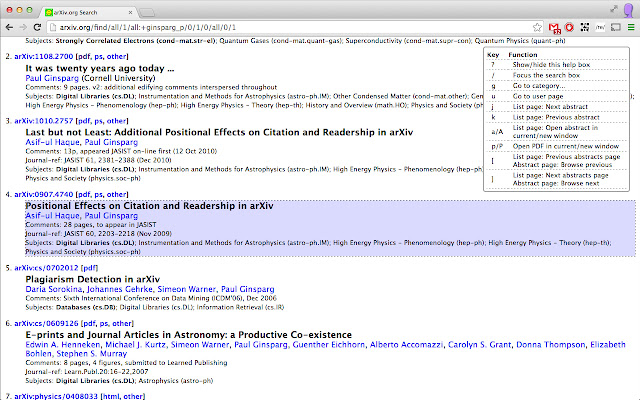Screen dimensions: 640x400
Task: Open Paul Ginsparg author link in result 3
Action: 111,142
